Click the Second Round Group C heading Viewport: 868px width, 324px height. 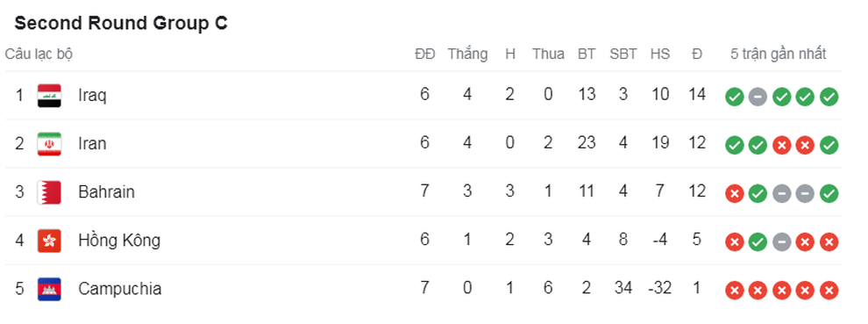(x=121, y=24)
